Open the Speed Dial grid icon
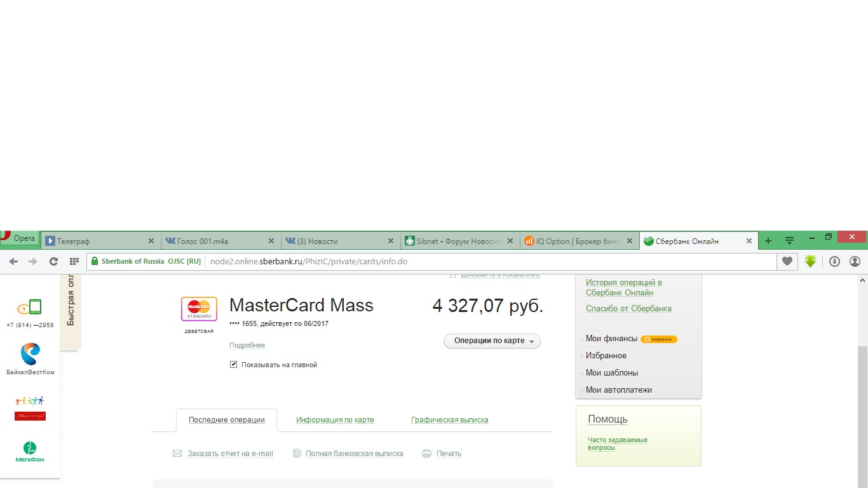Viewport: 868px width, 488px height. [74, 261]
